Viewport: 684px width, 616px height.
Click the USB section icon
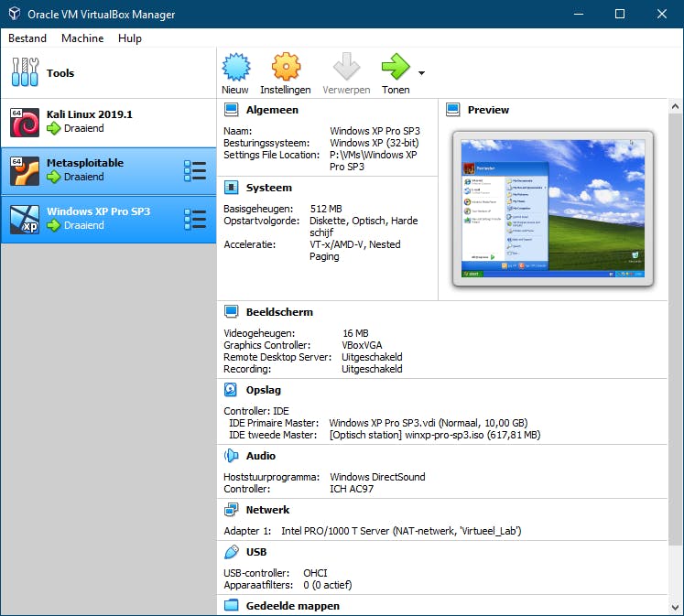point(232,553)
